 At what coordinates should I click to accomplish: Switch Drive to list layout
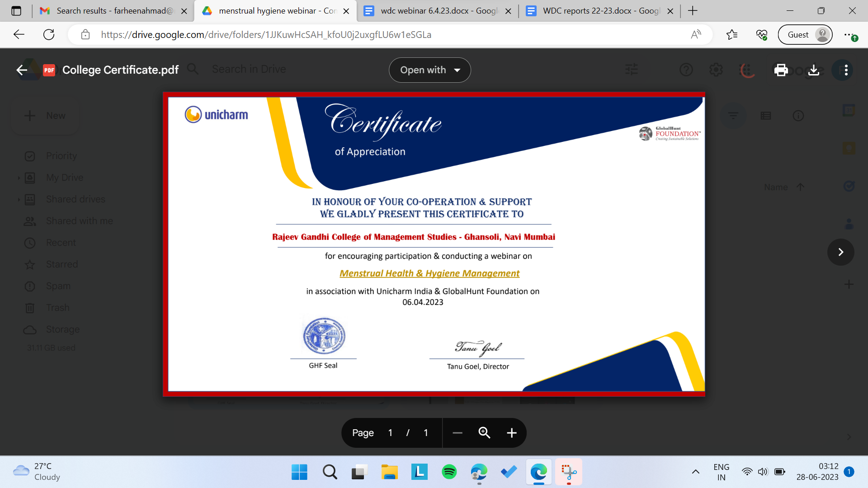tap(766, 116)
